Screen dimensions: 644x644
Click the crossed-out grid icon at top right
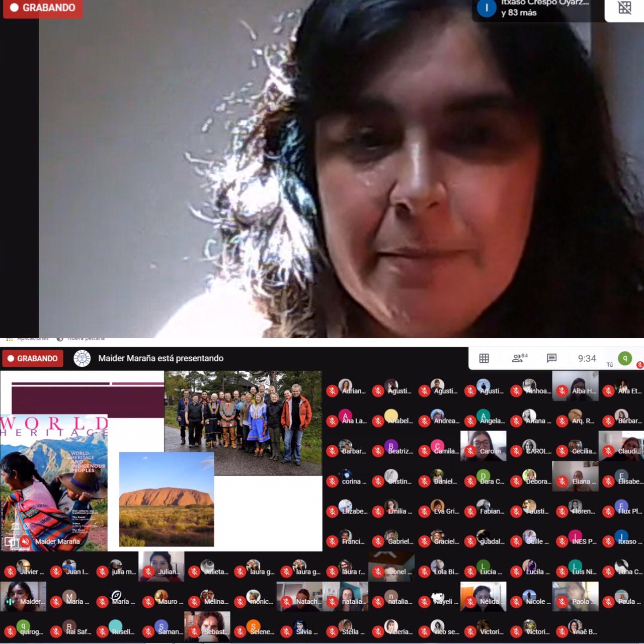(x=624, y=8)
